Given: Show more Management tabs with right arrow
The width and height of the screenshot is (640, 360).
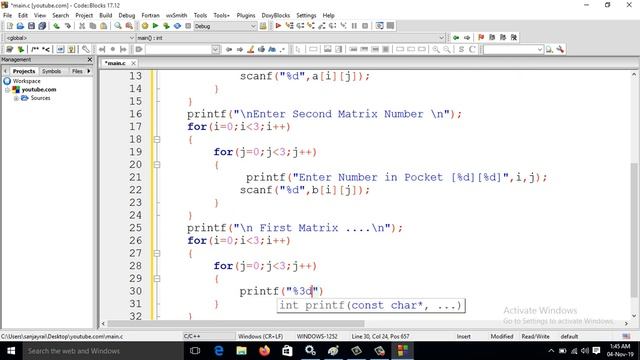Looking at the screenshot, I should tap(89, 71).
